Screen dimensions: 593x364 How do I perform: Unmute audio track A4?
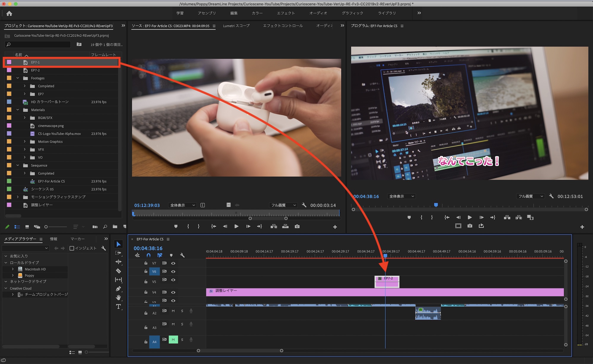173,340
